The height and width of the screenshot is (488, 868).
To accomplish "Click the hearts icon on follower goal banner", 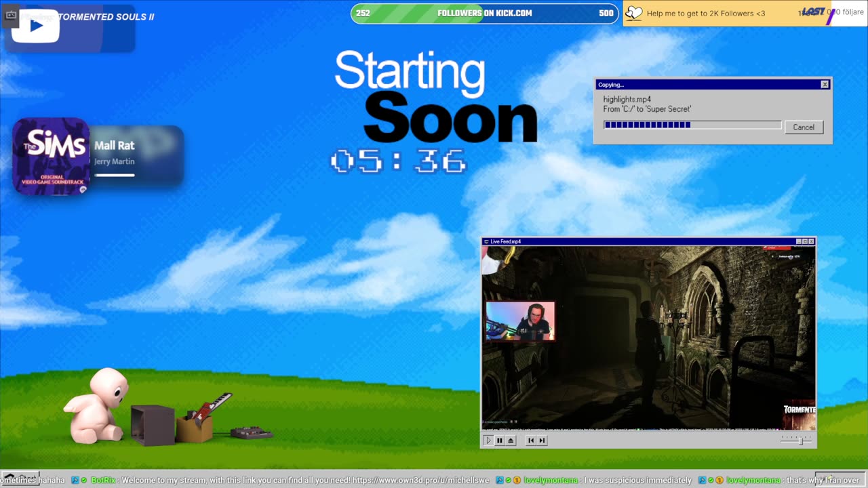I will point(633,13).
